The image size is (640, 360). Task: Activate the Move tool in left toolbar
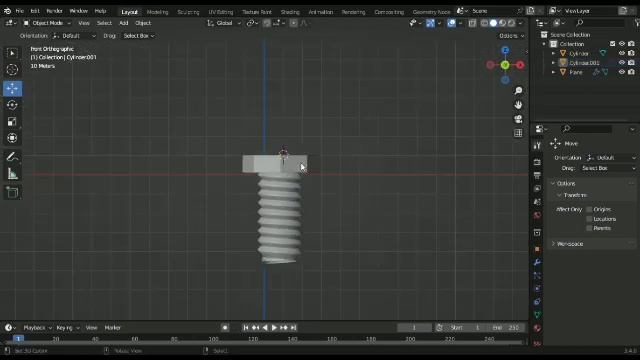pyautogui.click(x=12, y=88)
